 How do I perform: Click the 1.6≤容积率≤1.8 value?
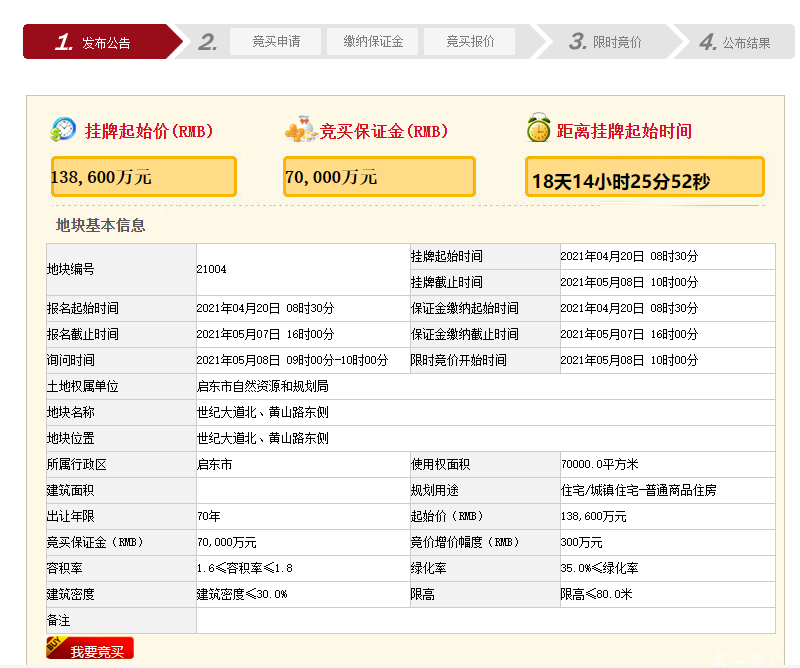[245, 568]
